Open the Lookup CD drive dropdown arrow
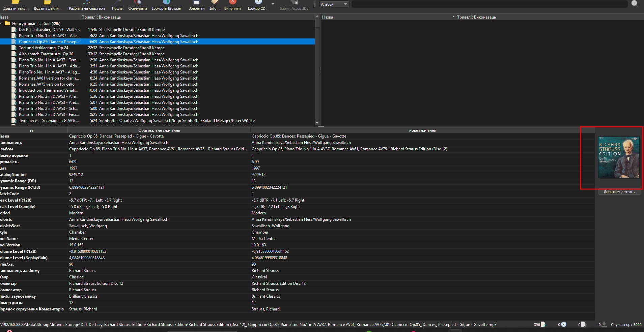 (273, 4)
